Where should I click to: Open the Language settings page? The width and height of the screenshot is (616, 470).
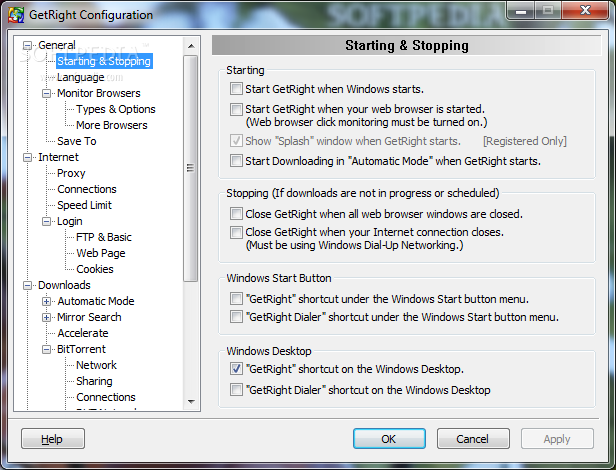(81, 77)
